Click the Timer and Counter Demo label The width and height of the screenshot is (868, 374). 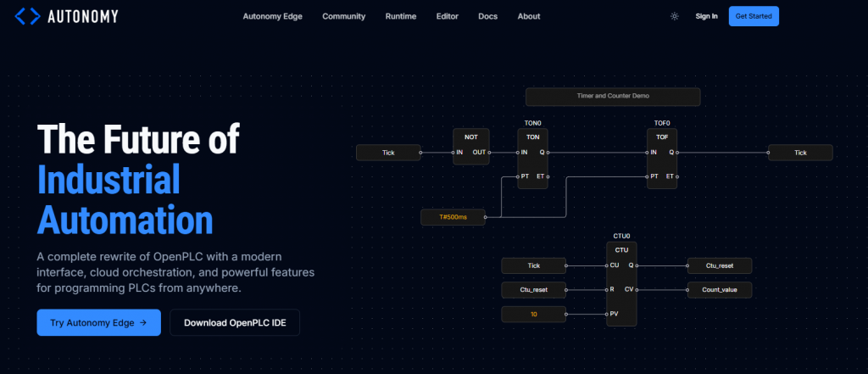613,97
